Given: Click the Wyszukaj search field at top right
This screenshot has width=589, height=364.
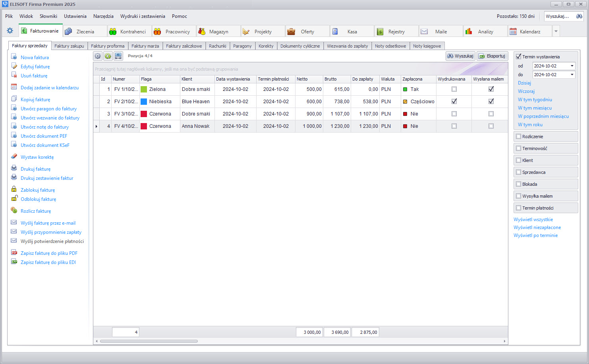Looking at the screenshot, I should coord(558,16).
